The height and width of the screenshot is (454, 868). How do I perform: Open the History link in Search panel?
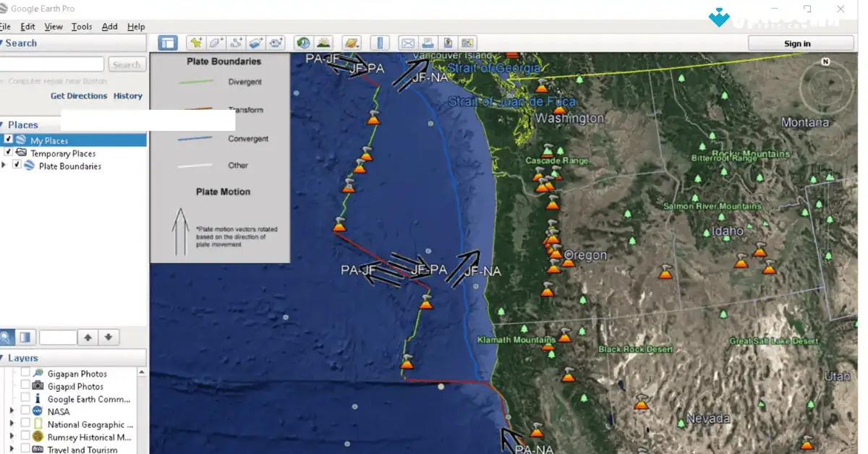pos(128,95)
